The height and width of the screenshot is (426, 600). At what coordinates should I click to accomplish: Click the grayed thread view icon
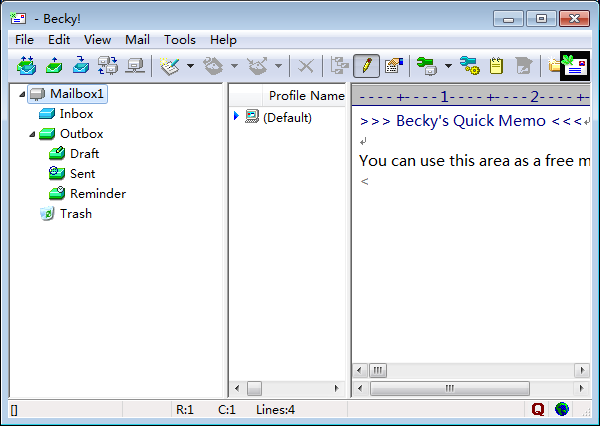339,66
